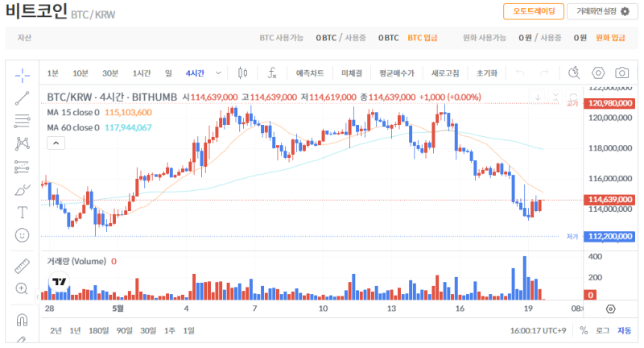This screenshot has width=644, height=348.
Task: Select the text annotation tool
Action: click(x=23, y=213)
